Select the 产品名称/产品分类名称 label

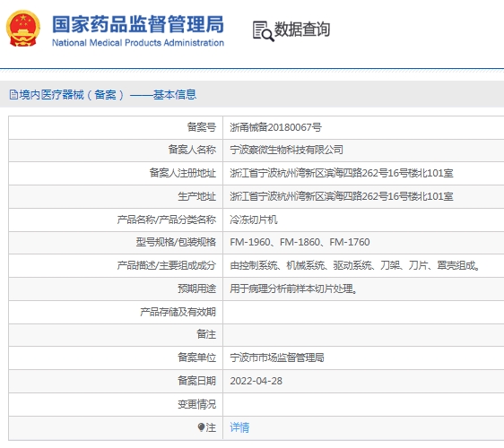[166, 220]
